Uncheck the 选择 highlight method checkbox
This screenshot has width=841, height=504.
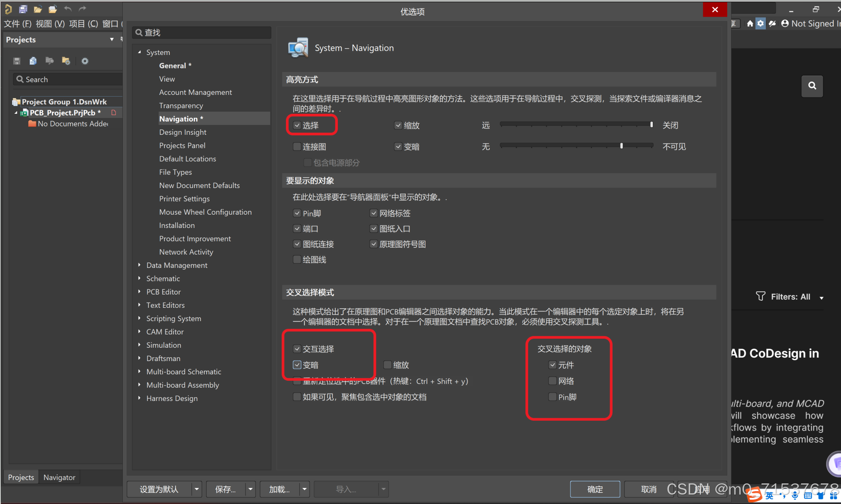[297, 125]
